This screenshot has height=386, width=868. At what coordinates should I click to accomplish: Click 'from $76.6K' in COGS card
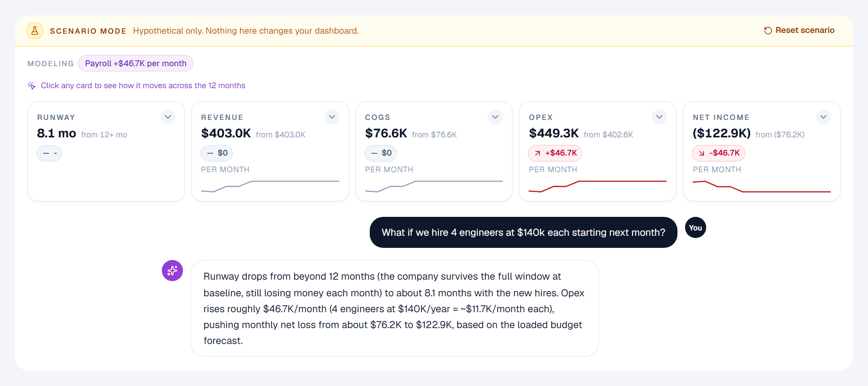click(434, 135)
